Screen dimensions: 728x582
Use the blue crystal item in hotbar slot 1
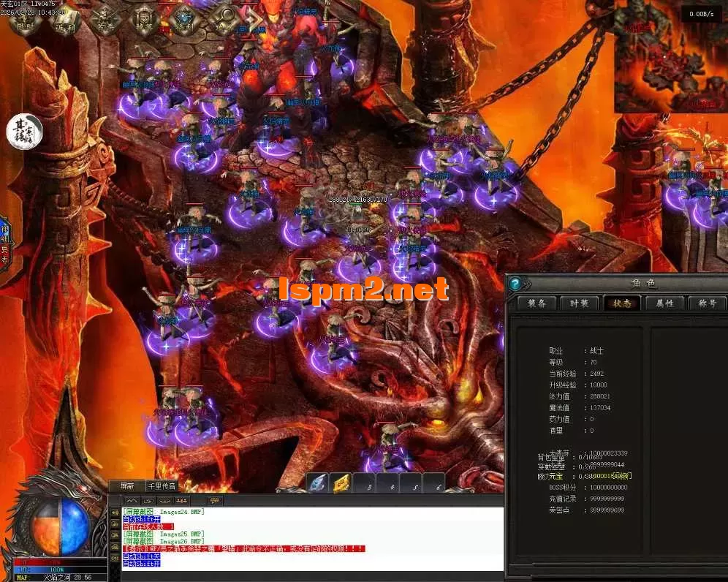pos(317,483)
